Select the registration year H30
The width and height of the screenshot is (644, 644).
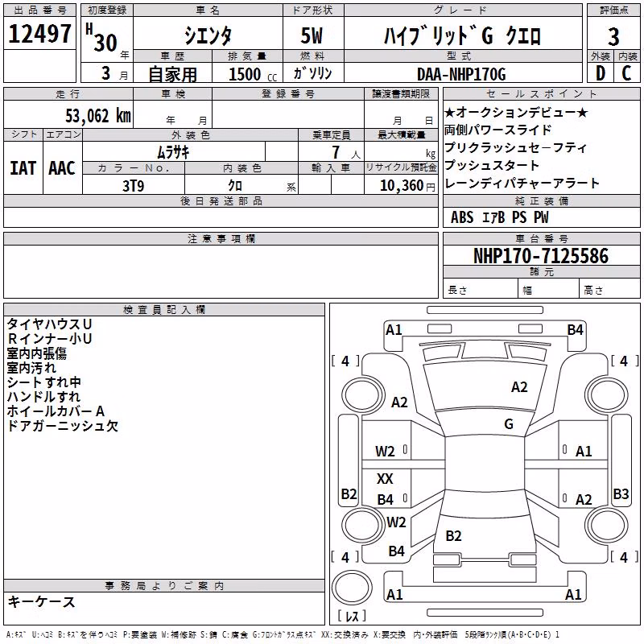(x=103, y=38)
